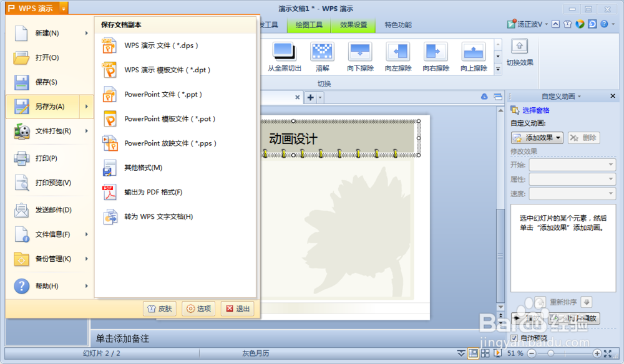The image size is (624, 364).
Task: Apply the 溶解 dissolve transition
Action: point(323,57)
